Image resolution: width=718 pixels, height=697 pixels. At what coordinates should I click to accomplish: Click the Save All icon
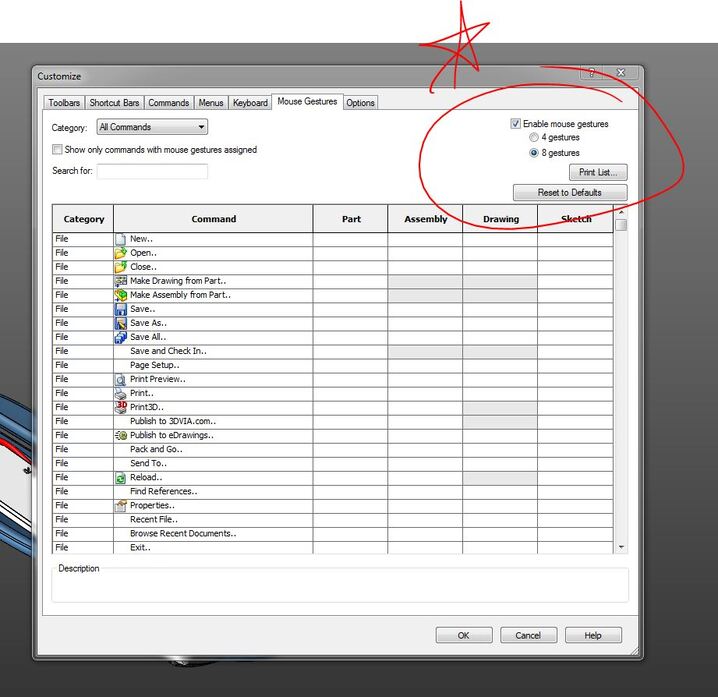click(x=120, y=338)
